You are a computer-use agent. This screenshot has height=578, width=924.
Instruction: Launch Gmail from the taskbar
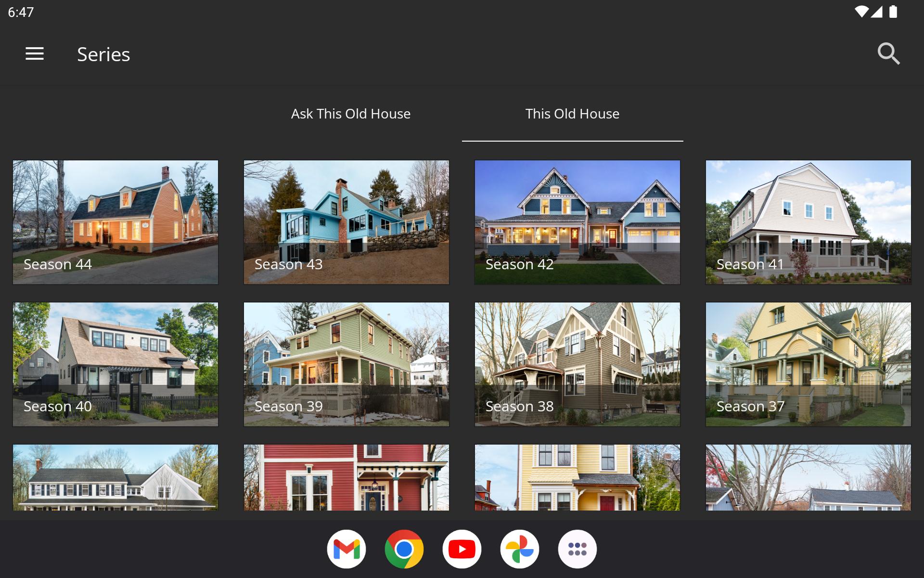(x=346, y=549)
